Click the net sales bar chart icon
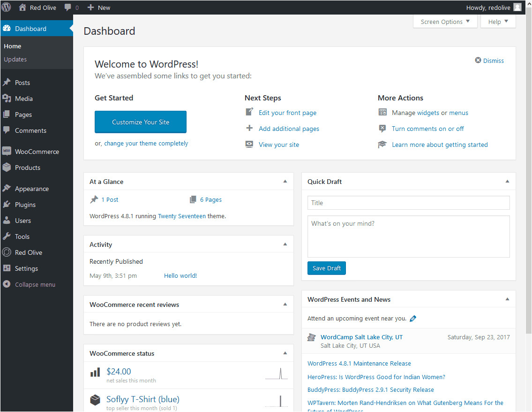The width and height of the screenshot is (532, 412). [95, 372]
